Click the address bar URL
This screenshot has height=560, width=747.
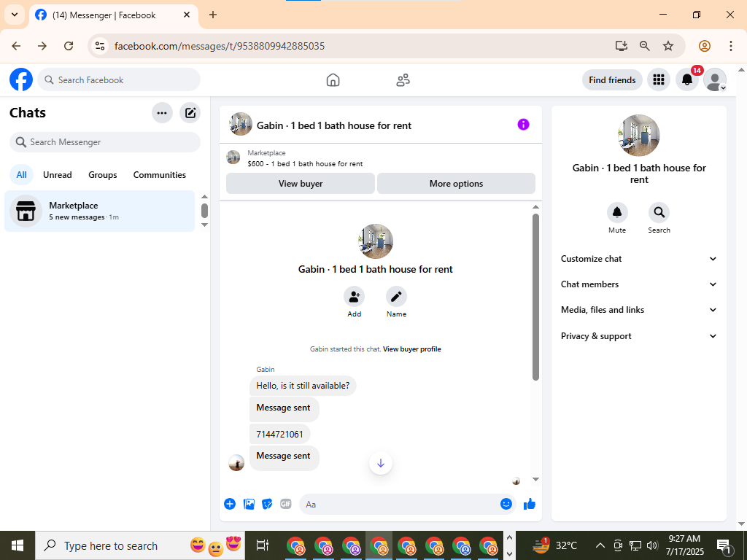point(220,46)
